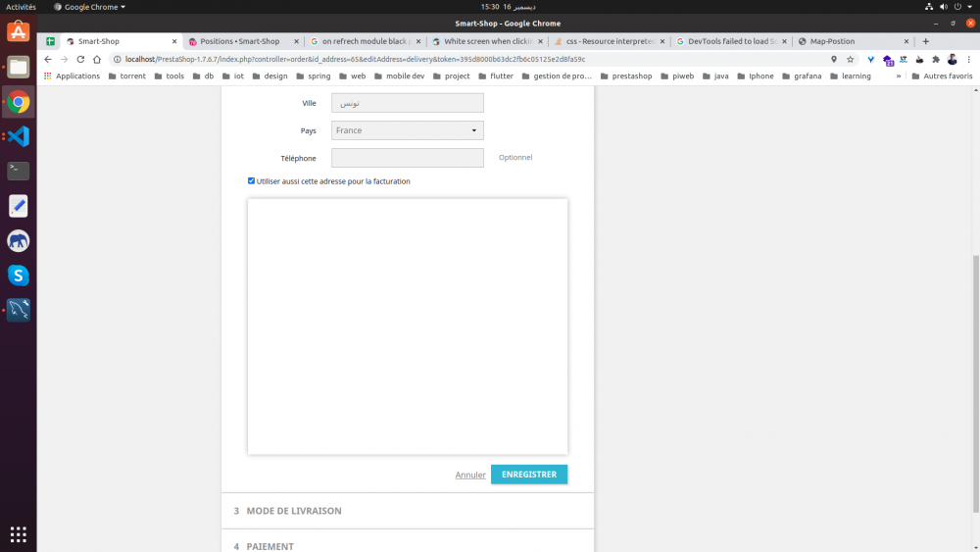The image size is (980, 552).
Task: Focus the Téléphone input field
Action: (408, 158)
